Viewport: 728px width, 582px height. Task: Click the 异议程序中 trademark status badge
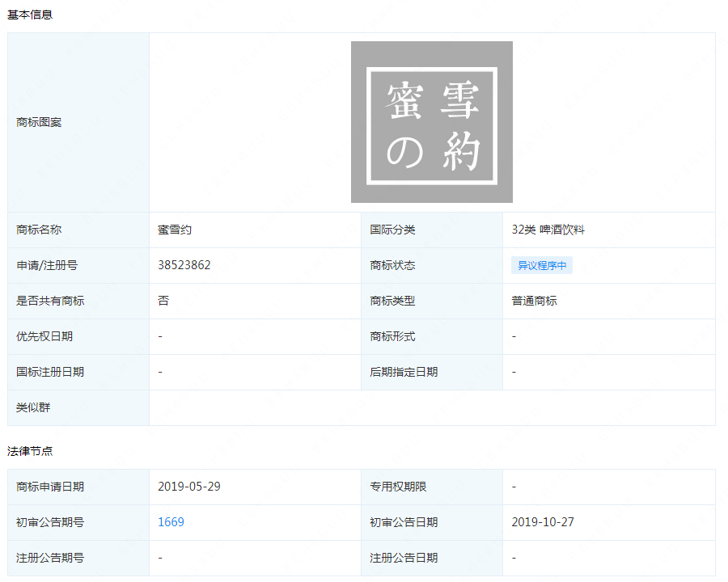click(x=542, y=265)
